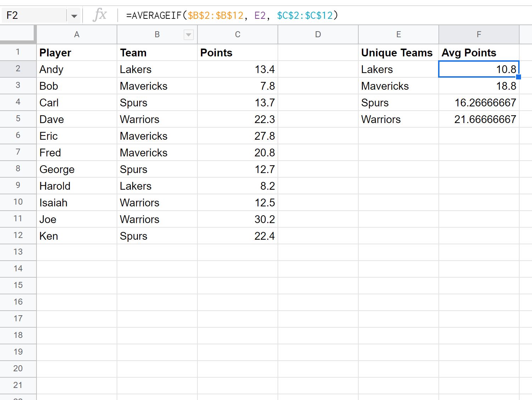
Task: Select the cell containing Carl
Action: tap(77, 102)
